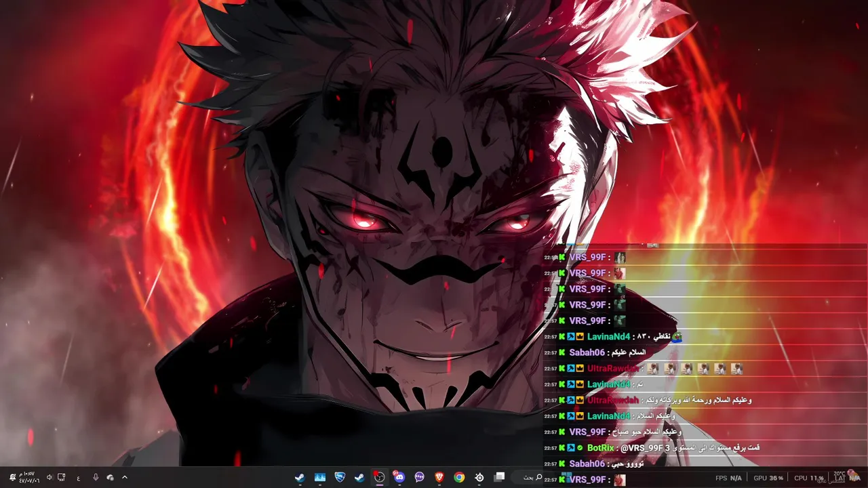This screenshot has height=488, width=868.
Task: Click the CPU 11% overlay reading
Action: click(809, 478)
